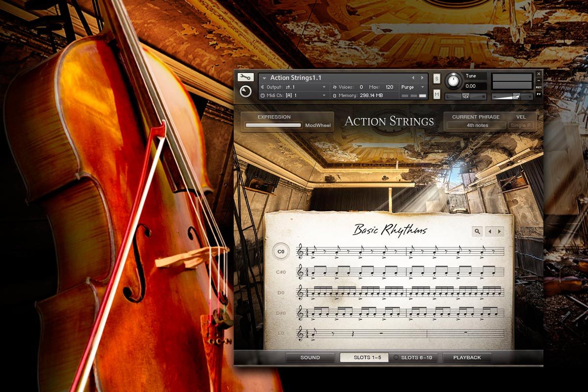Load previous instrument with left arrow in header
This screenshot has width=588, height=392.
pyautogui.click(x=413, y=78)
